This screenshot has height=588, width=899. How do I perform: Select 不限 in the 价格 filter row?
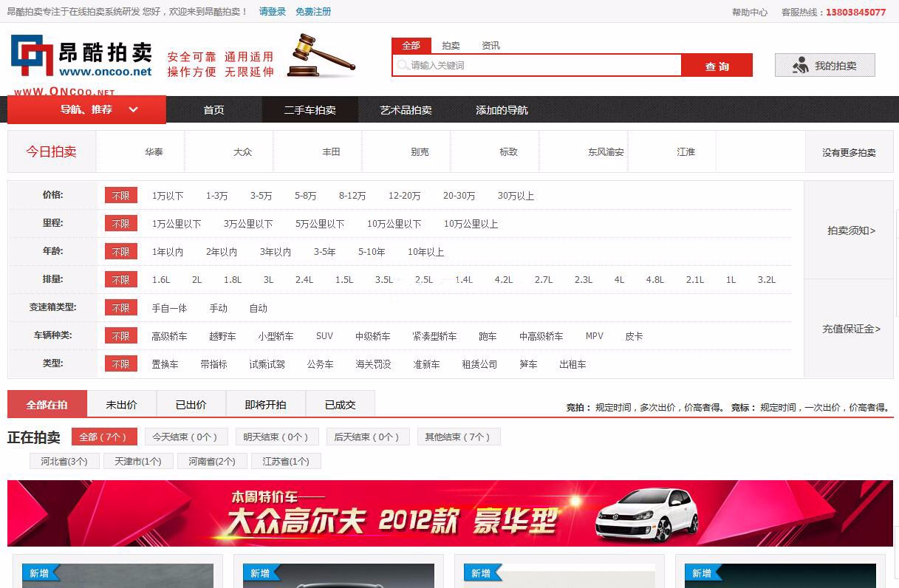point(120,196)
